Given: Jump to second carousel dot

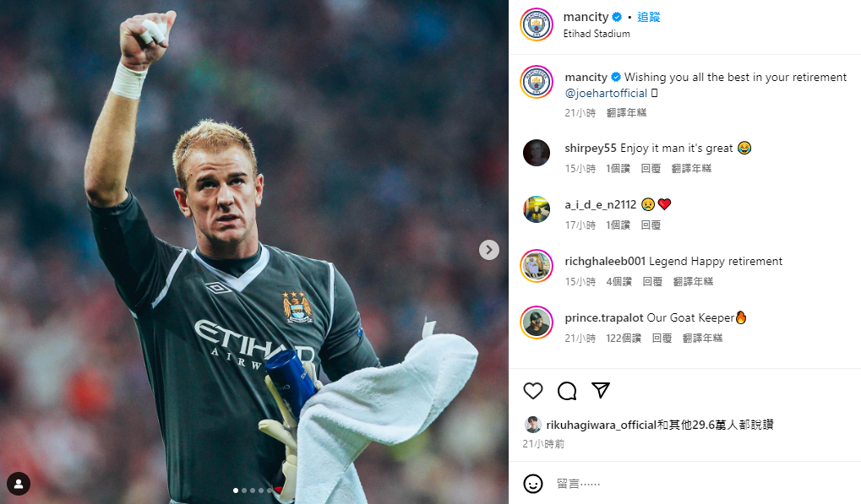Looking at the screenshot, I should tap(244, 490).
